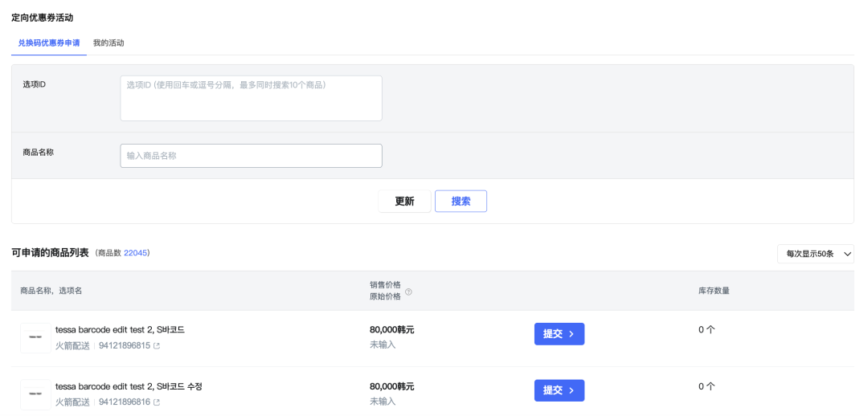Screen dimensions: 868x416
Task: Focus the 商品名称 input field
Action: click(x=251, y=156)
